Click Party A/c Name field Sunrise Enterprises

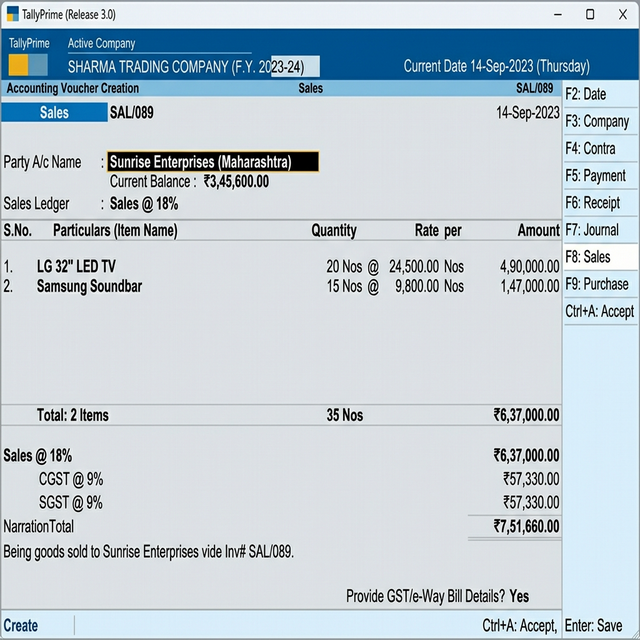pyautogui.click(x=213, y=162)
